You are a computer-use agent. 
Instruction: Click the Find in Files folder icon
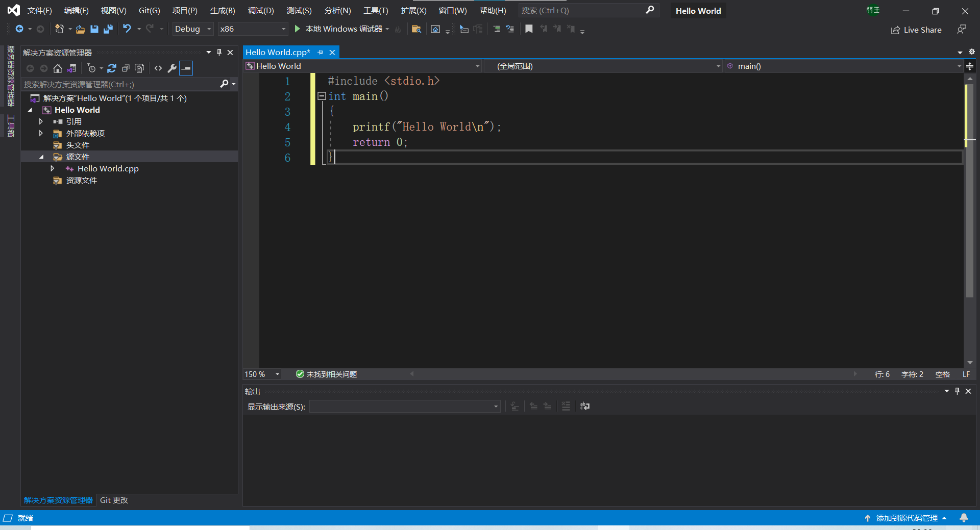click(416, 29)
